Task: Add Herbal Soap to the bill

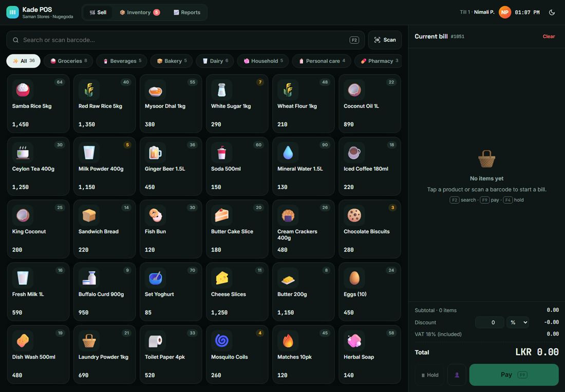Action: [x=370, y=355]
